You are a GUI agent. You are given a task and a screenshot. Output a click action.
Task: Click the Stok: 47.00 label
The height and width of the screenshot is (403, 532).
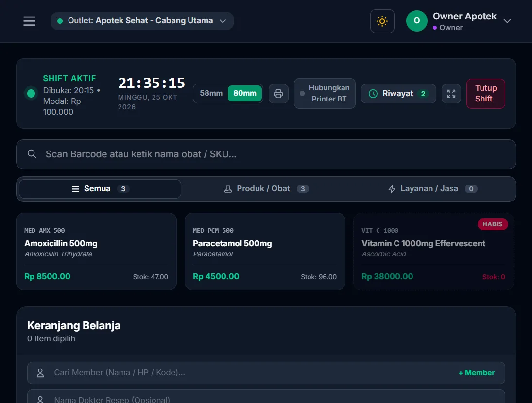click(x=150, y=277)
